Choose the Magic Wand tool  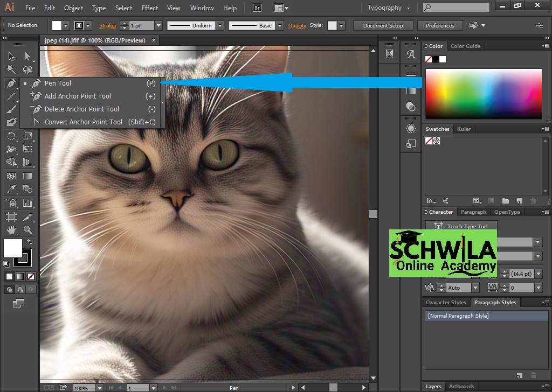[x=11, y=69]
